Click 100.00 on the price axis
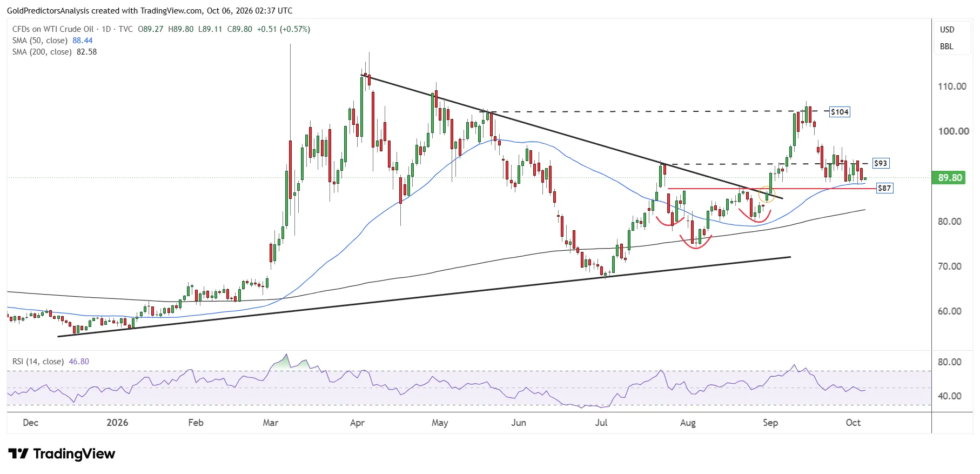The height and width of the screenshot is (474, 980). point(954,131)
